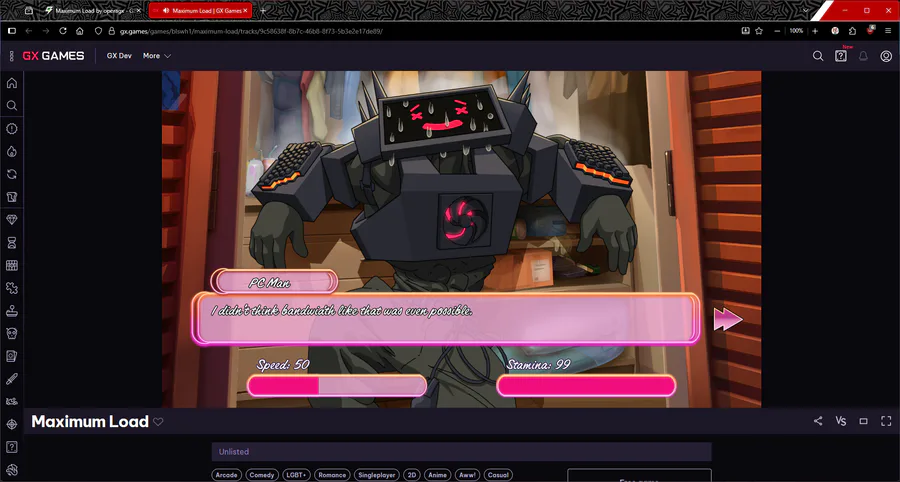This screenshot has width=900, height=482.
Task: Favorite Maximum Load with heart icon
Action: coord(158,422)
